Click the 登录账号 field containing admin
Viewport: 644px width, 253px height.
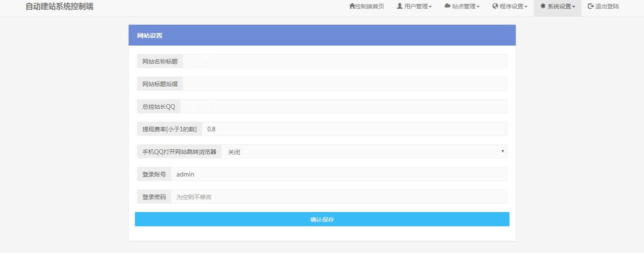[x=339, y=174]
